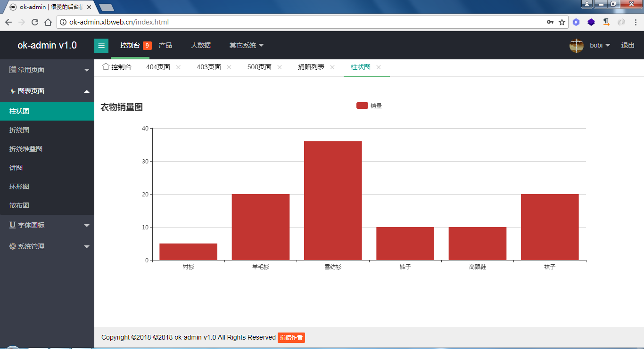Click the home icon in the tab bar
Image resolution: width=644 pixels, height=349 pixels.
point(105,67)
